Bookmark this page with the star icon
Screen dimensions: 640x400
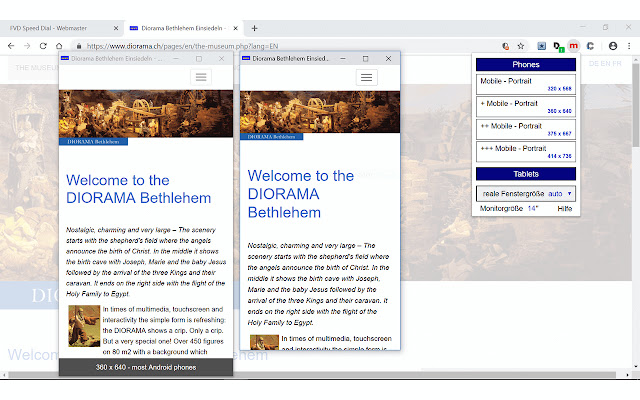point(521,46)
